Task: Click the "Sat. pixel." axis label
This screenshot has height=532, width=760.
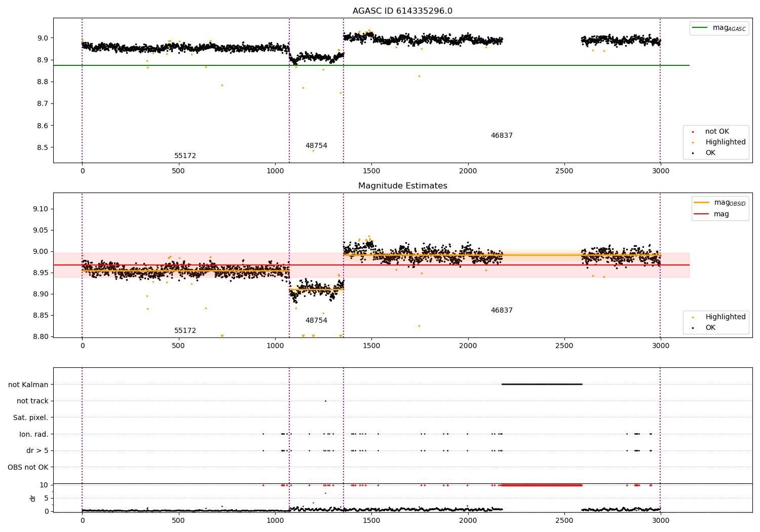Action: click(31, 418)
